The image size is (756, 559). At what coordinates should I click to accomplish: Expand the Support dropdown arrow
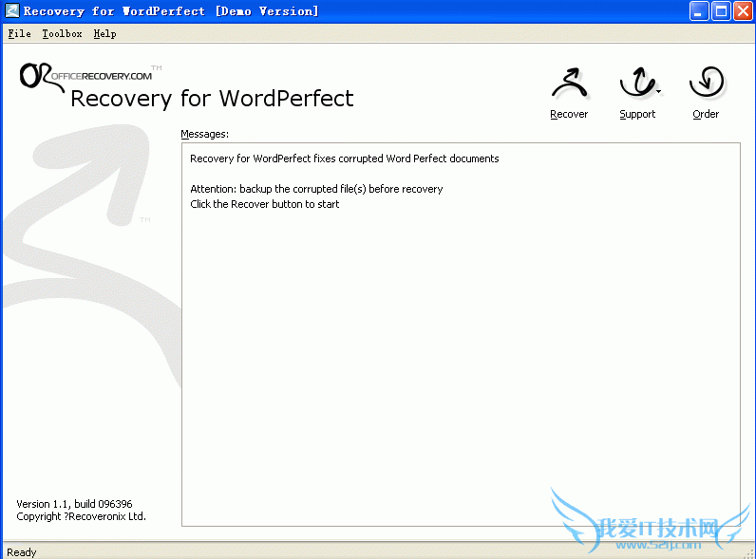pos(659,92)
